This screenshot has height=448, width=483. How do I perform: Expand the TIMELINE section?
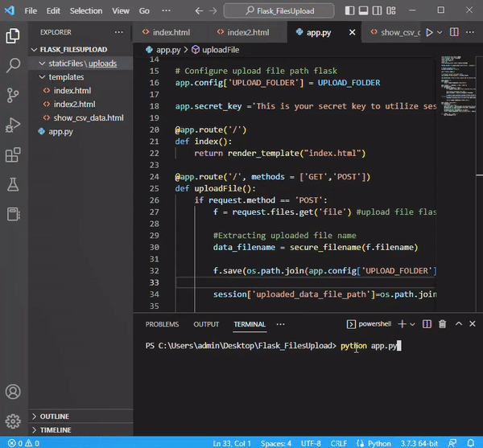coord(55,430)
